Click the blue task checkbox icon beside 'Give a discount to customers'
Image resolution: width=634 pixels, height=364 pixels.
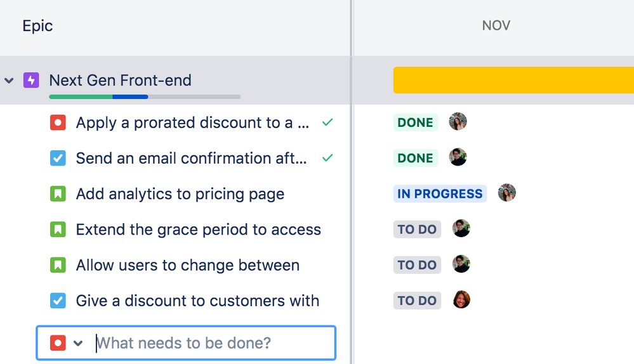(58, 301)
